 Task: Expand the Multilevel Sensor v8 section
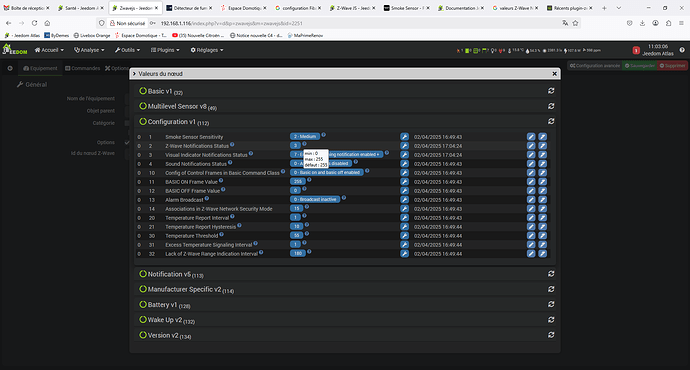(x=178, y=106)
